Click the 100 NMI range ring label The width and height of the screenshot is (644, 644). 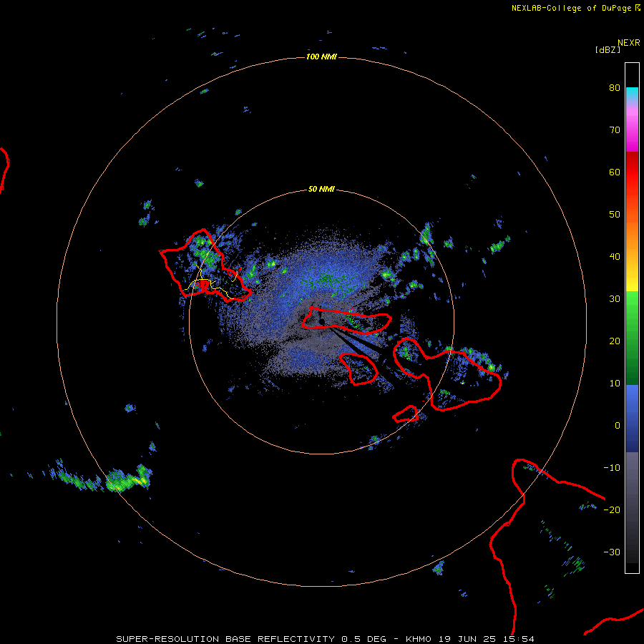point(321,57)
